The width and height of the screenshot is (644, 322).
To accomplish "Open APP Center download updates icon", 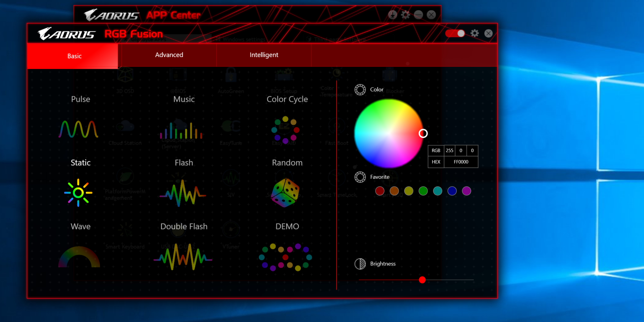I will (392, 15).
